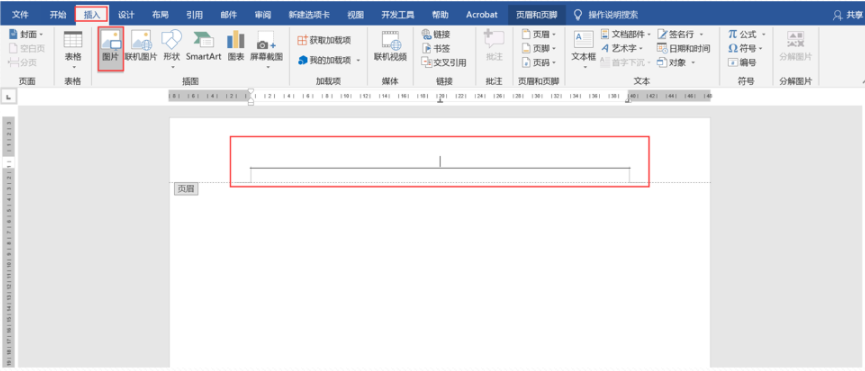Switch to the Home (开始) tab
The width and height of the screenshot is (865, 371).
click(x=58, y=15)
